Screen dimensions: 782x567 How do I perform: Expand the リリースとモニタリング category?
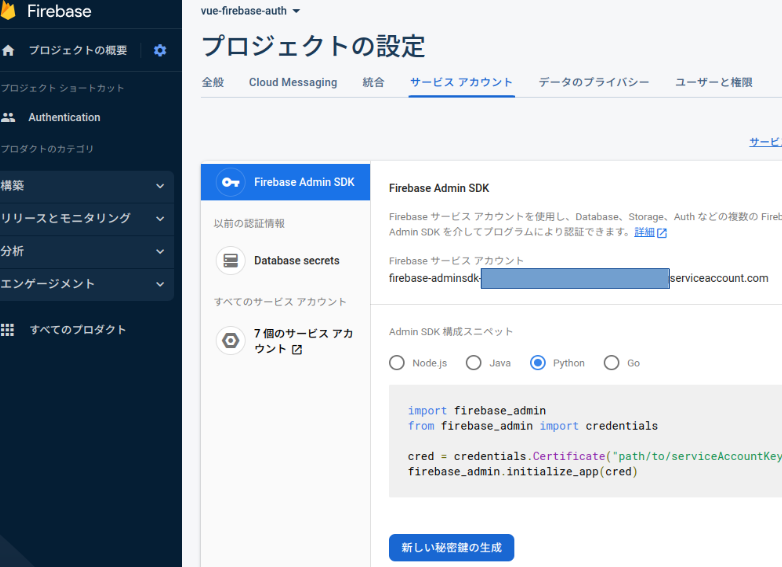[x=87, y=218]
